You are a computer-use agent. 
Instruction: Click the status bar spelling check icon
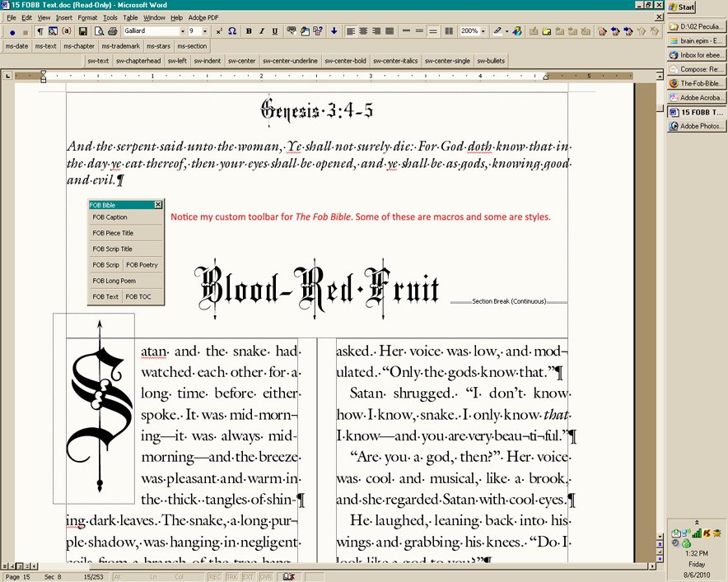tap(289, 576)
